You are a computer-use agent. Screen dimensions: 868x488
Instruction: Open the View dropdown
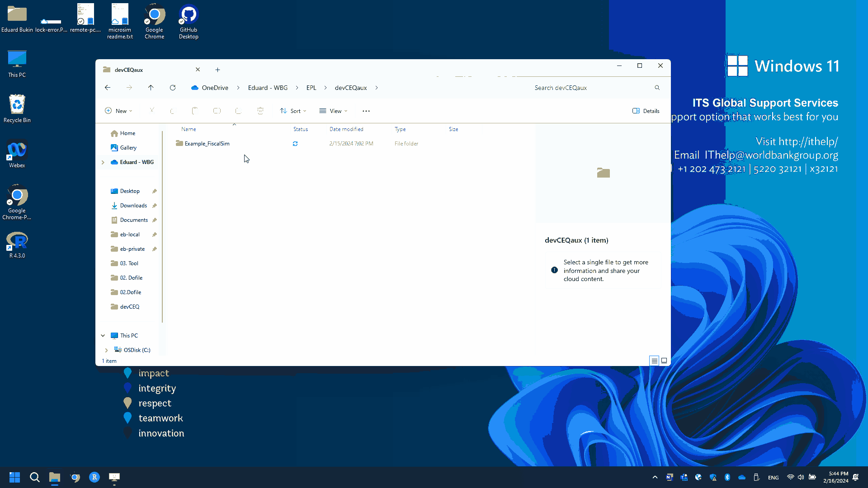pyautogui.click(x=333, y=111)
